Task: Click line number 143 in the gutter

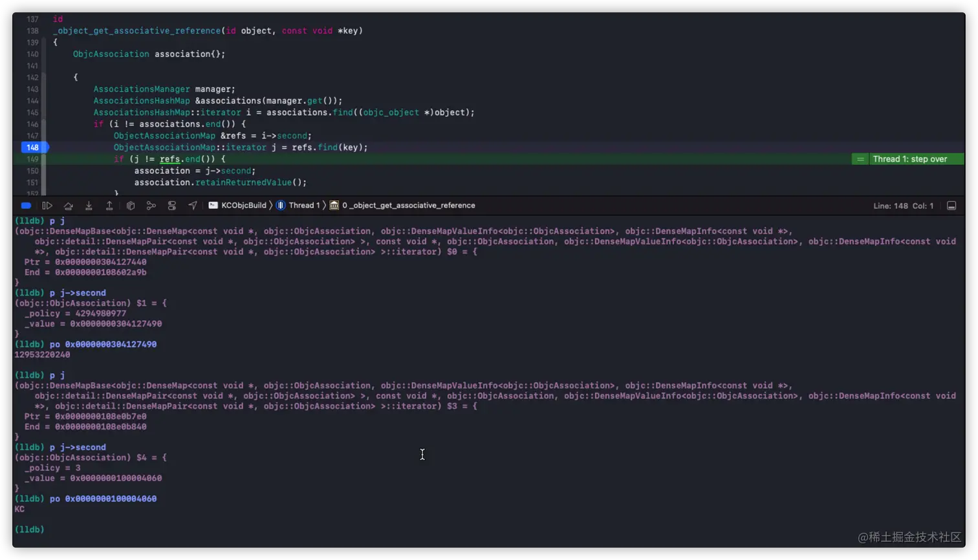Action: point(32,89)
